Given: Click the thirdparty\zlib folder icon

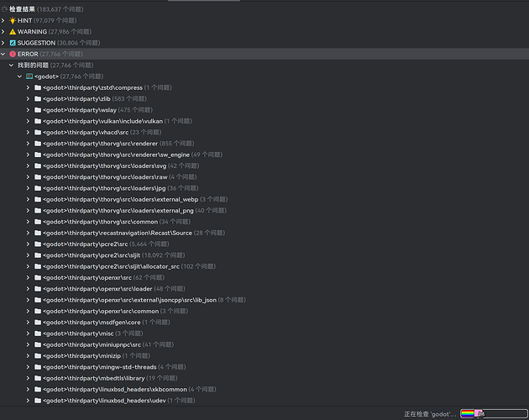Looking at the screenshot, I should point(38,98).
